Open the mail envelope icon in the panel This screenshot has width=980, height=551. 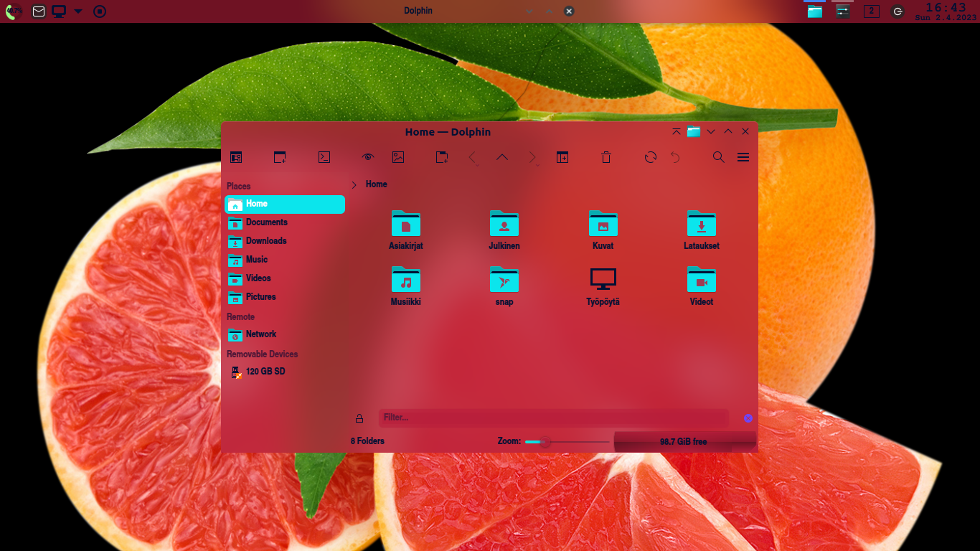[39, 11]
